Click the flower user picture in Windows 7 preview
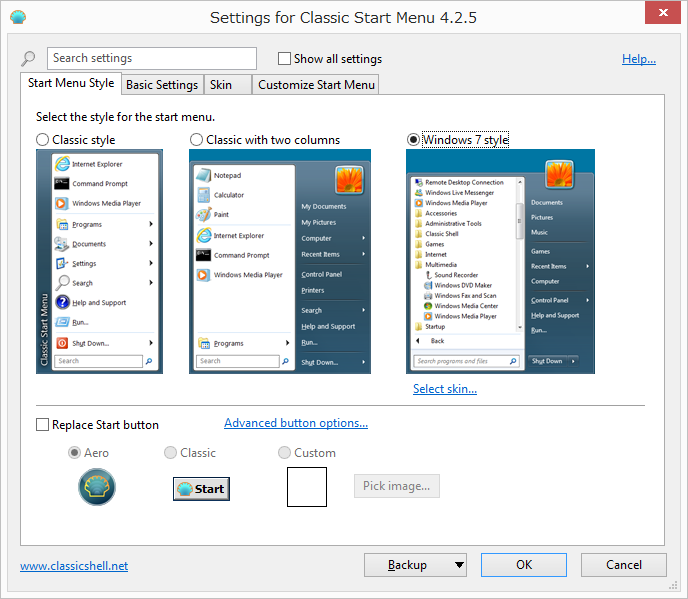The height and width of the screenshot is (599, 688). 559,174
